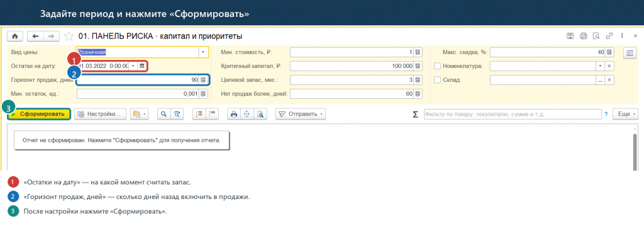
Task: Click the 'Отчет не сформирован' message
Action: (121, 140)
